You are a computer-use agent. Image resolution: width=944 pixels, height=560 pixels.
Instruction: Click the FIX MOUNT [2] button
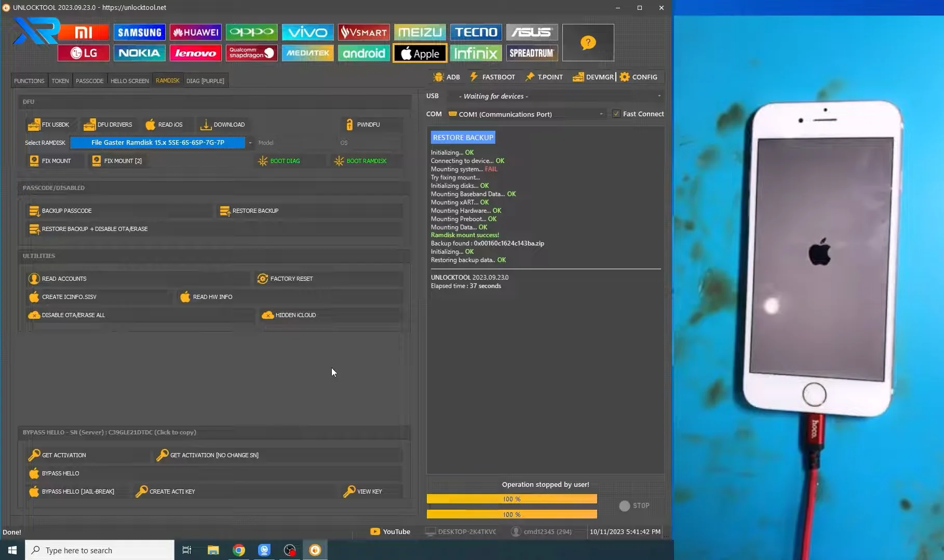pos(117,161)
